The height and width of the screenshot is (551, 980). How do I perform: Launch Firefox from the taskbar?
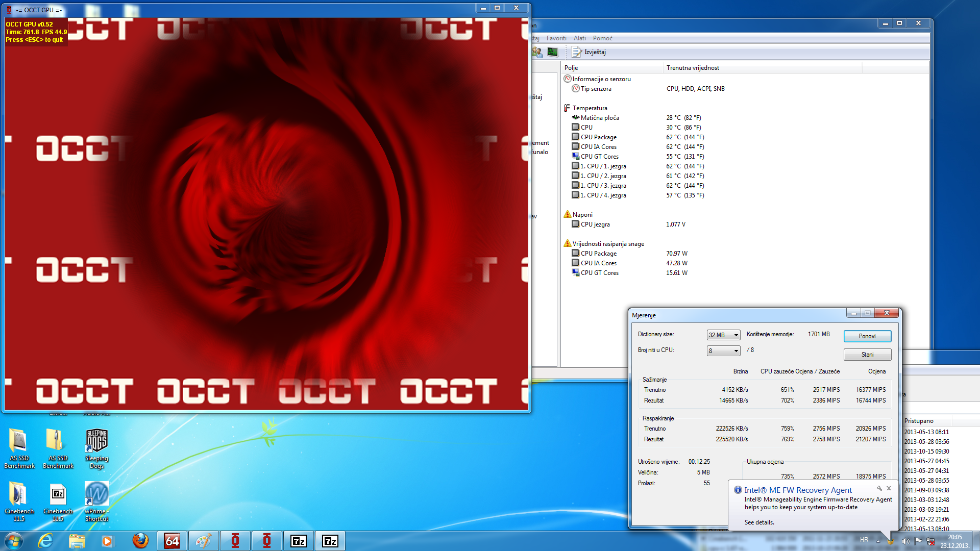[140, 541]
